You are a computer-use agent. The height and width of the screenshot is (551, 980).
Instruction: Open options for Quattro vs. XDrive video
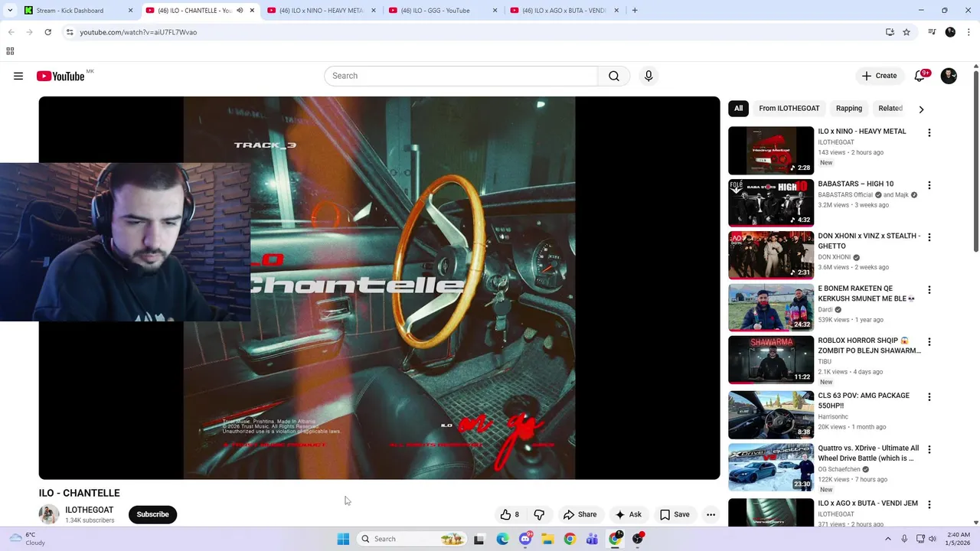pyautogui.click(x=929, y=449)
